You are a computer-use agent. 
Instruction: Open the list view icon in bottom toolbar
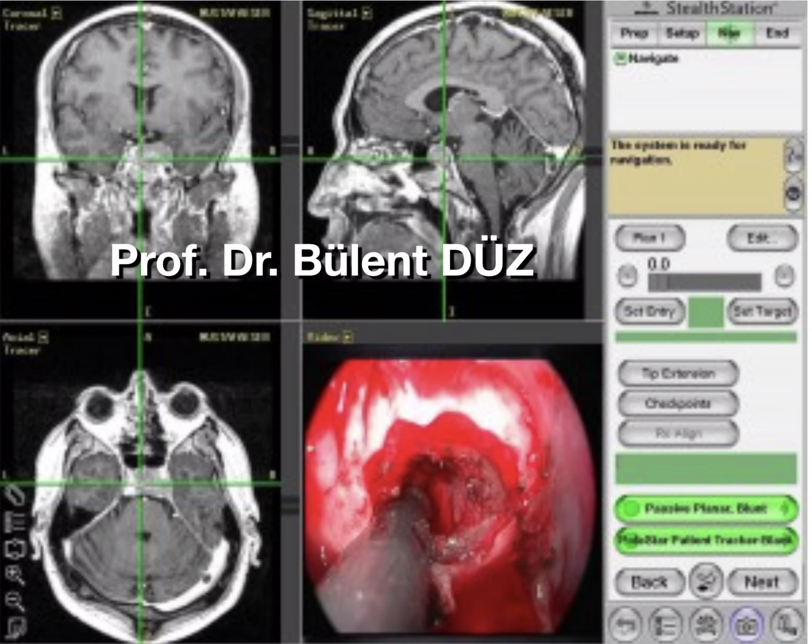click(665, 624)
